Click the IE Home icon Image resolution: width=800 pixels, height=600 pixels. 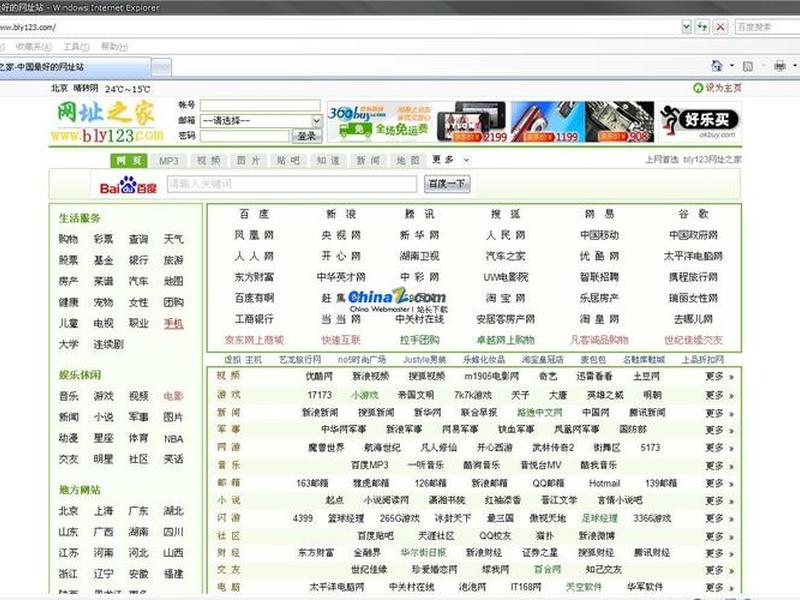[x=717, y=66]
